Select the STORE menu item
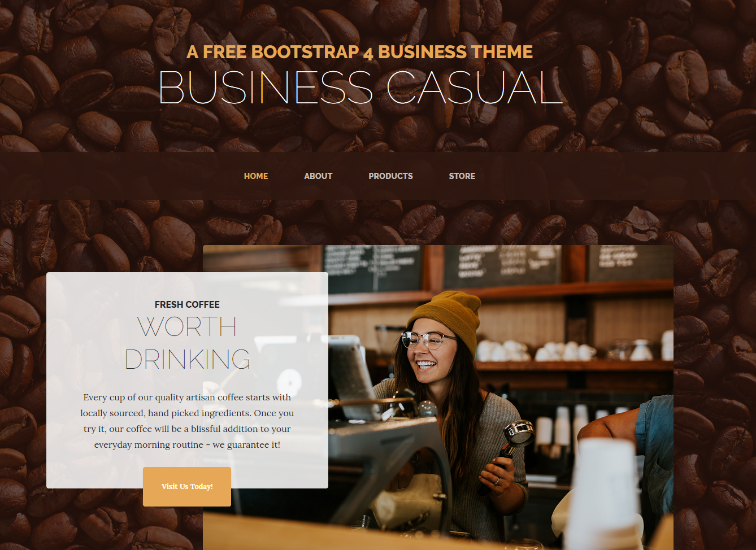The width and height of the screenshot is (756, 550). pos(462,176)
